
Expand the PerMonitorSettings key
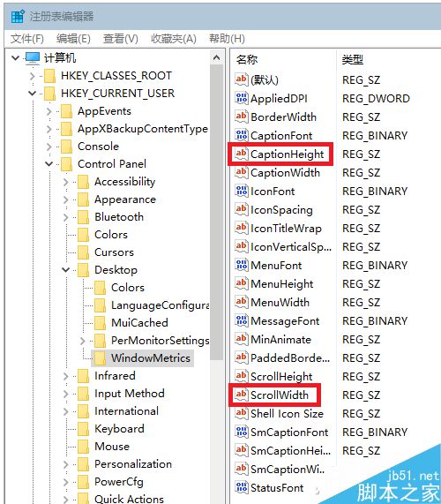[x=82, y=341]
